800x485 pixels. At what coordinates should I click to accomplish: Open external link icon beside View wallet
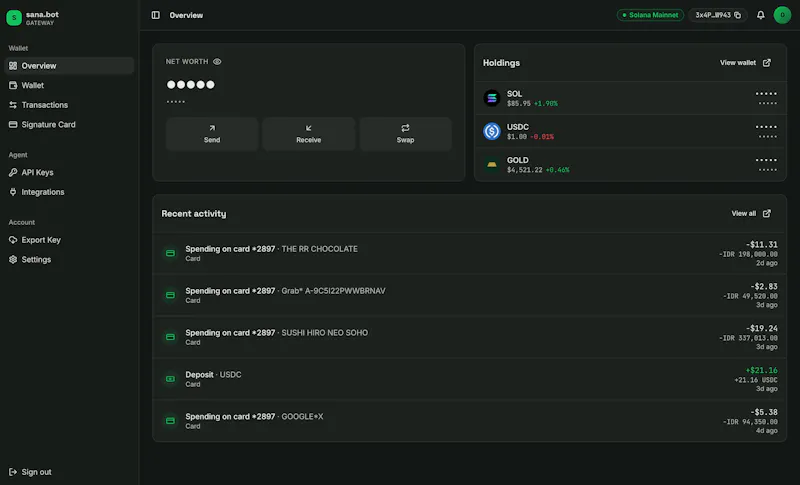tap(766, 63)
